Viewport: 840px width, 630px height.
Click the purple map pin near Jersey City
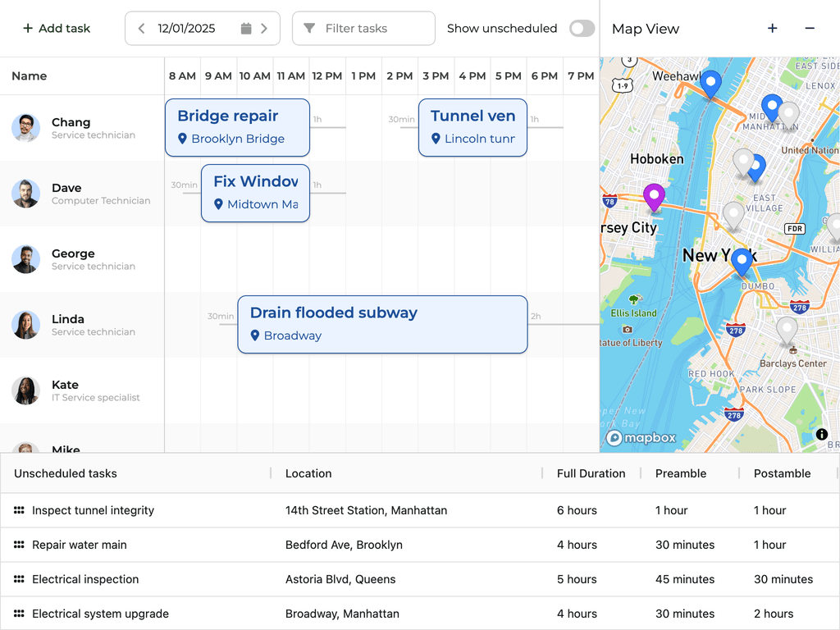pos(654,197)
